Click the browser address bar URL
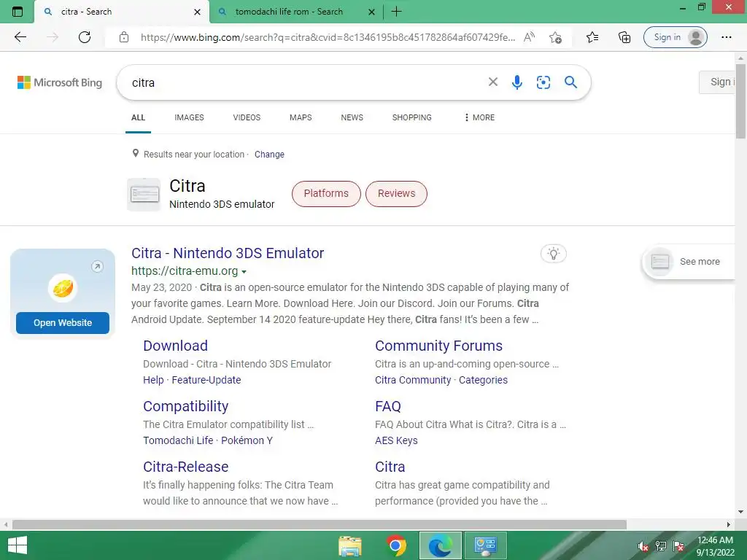 328,37
